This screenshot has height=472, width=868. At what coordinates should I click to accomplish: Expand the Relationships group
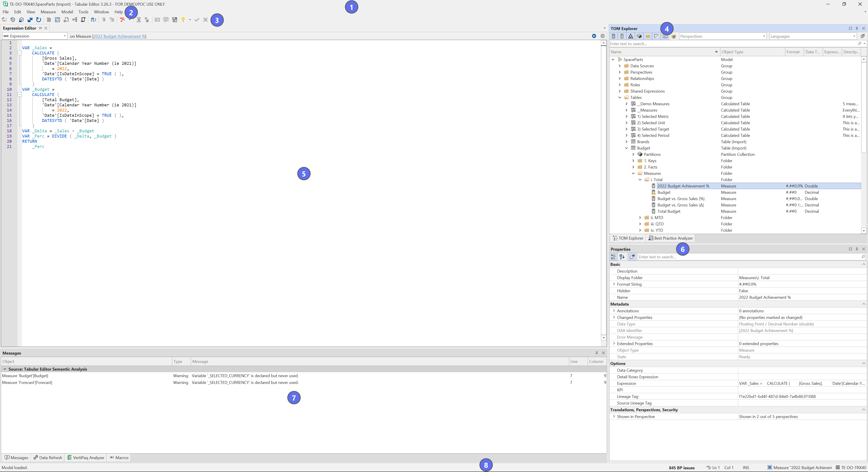pyautogui.click(x=620, y=78)
